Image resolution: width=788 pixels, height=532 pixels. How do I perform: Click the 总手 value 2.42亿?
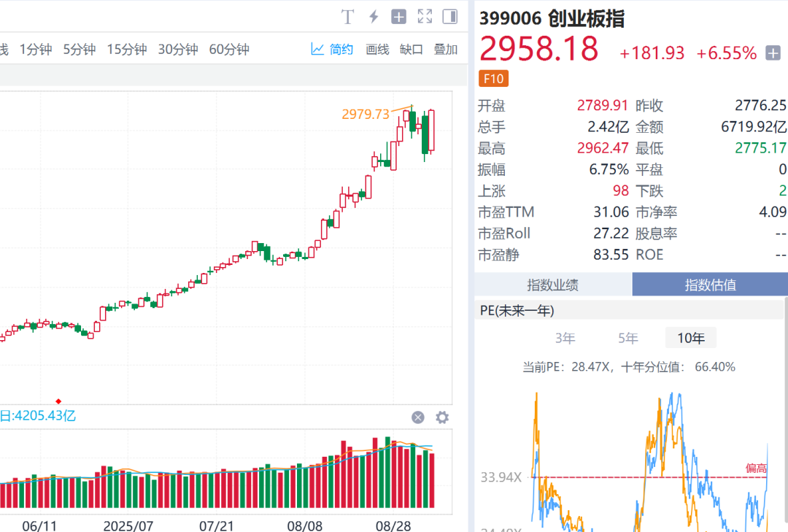(608, 127)
